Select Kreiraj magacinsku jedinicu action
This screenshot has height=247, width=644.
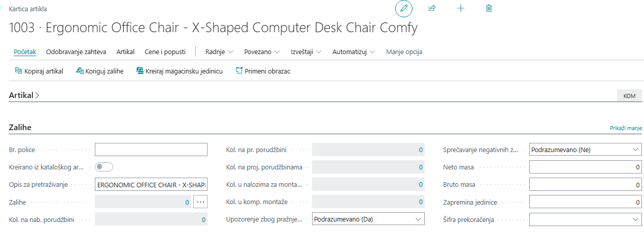pyautogui.click(x=179, y=71)
